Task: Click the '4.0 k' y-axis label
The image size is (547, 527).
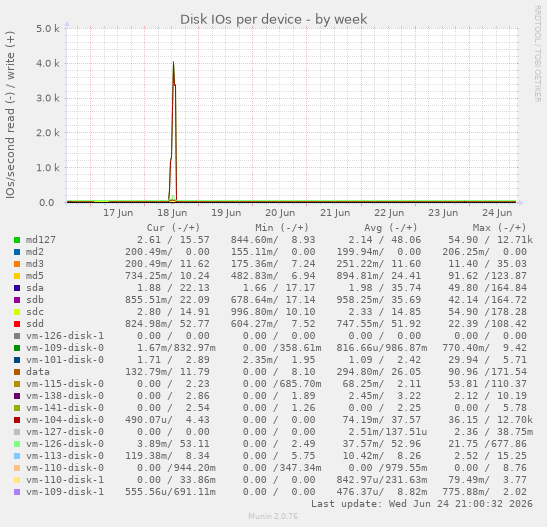Action: pyautogui.click(x=48, y=63)
